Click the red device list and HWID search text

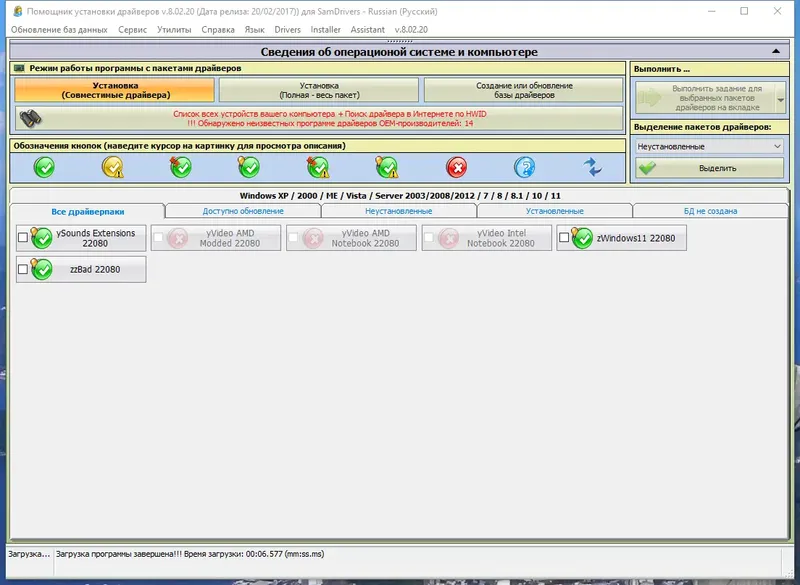tap(330, 118)
